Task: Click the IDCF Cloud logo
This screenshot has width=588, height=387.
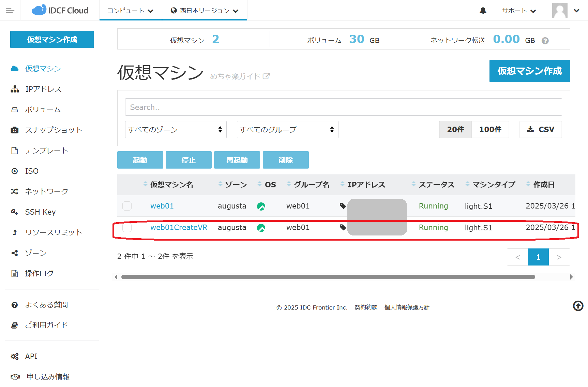Action: 60,11
